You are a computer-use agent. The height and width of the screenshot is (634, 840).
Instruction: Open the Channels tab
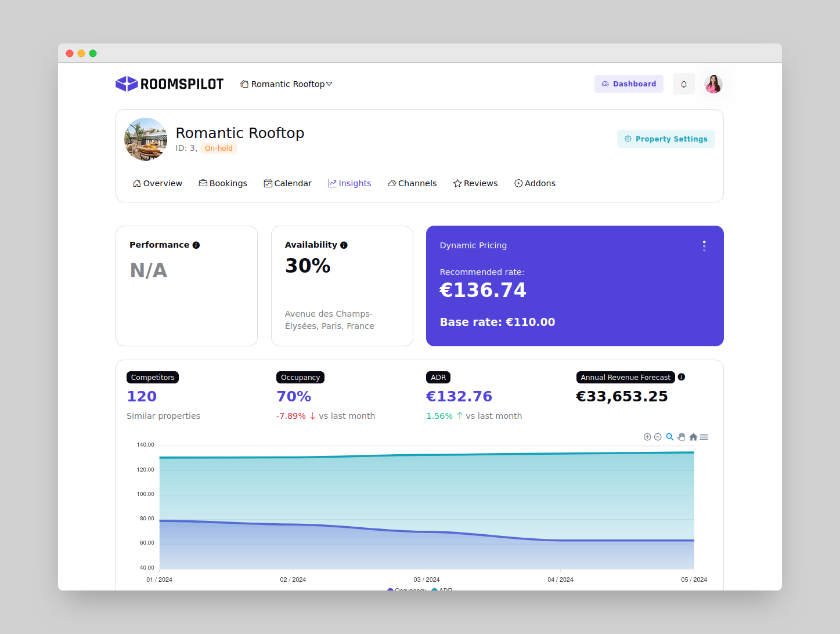pos(412,183)
